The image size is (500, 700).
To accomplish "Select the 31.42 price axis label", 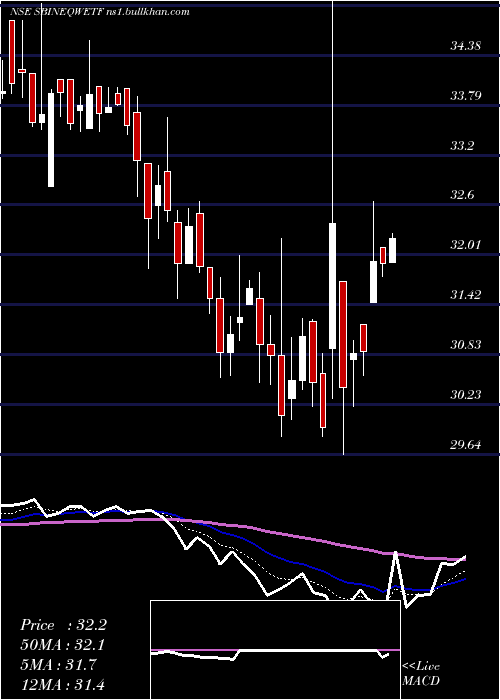I will [x=466, y=295].
